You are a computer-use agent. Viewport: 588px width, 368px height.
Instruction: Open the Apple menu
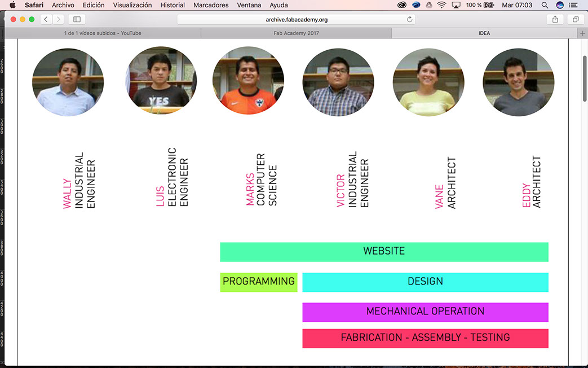tap(12, 5)
